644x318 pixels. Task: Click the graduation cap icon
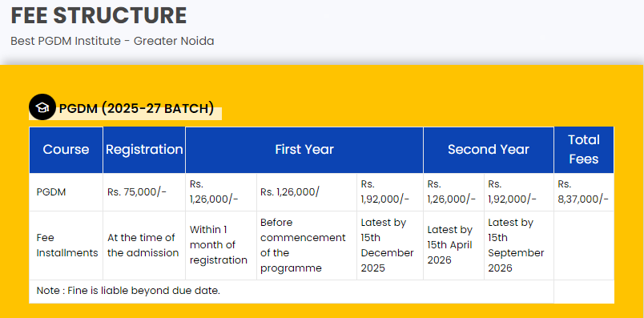pos(42,107)
